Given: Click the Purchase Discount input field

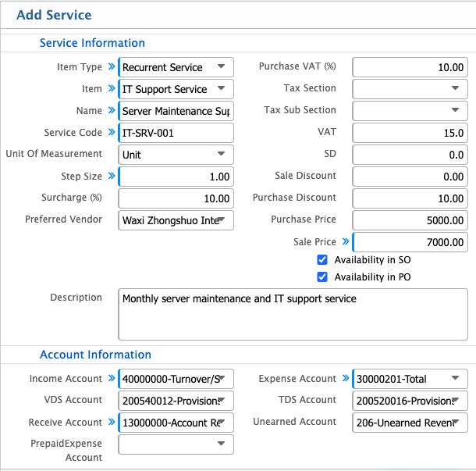Looking at the screenshot, I should pyautogui.click(x=410, y=198).
